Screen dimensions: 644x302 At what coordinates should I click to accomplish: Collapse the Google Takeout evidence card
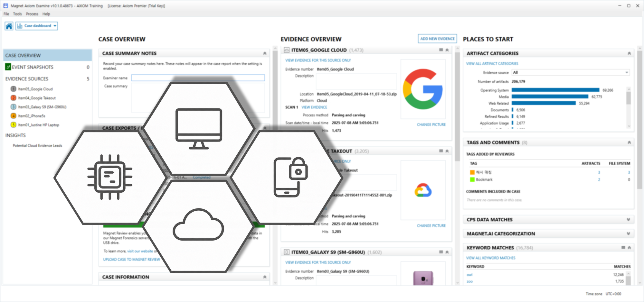(447, 151)
